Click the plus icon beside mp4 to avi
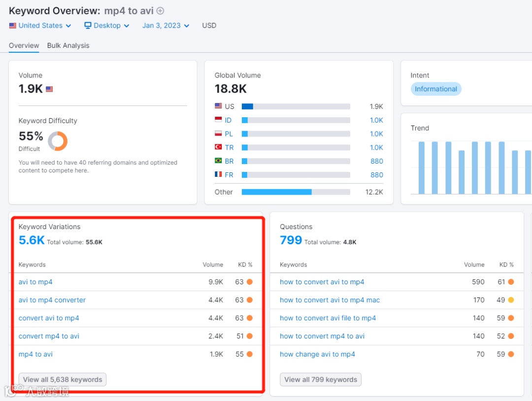 coord(160,11)
